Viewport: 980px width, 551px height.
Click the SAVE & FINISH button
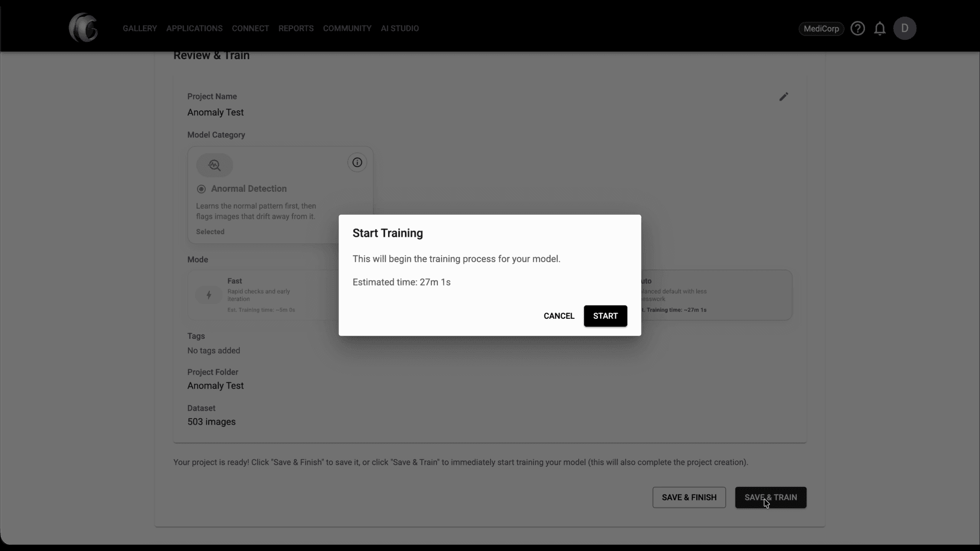tap(689, 497)
